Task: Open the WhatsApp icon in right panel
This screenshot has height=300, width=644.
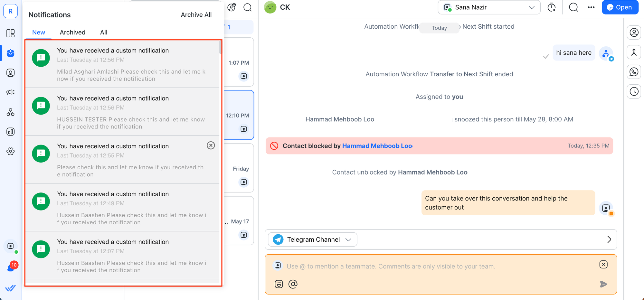Action: tap(634, 72)
